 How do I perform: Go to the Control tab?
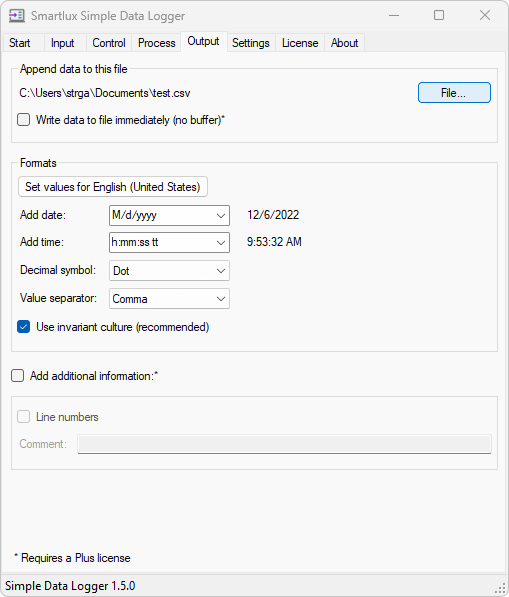[x=109, y=43]
